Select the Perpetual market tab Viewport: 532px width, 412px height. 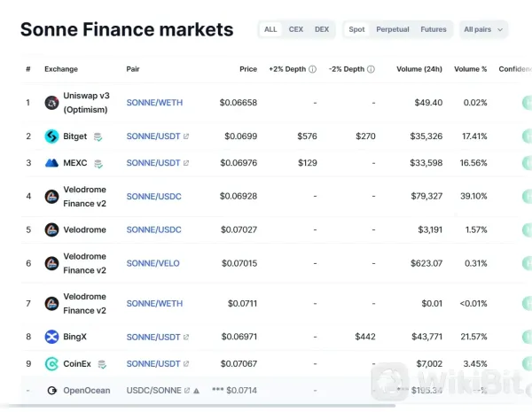point(393,29)
